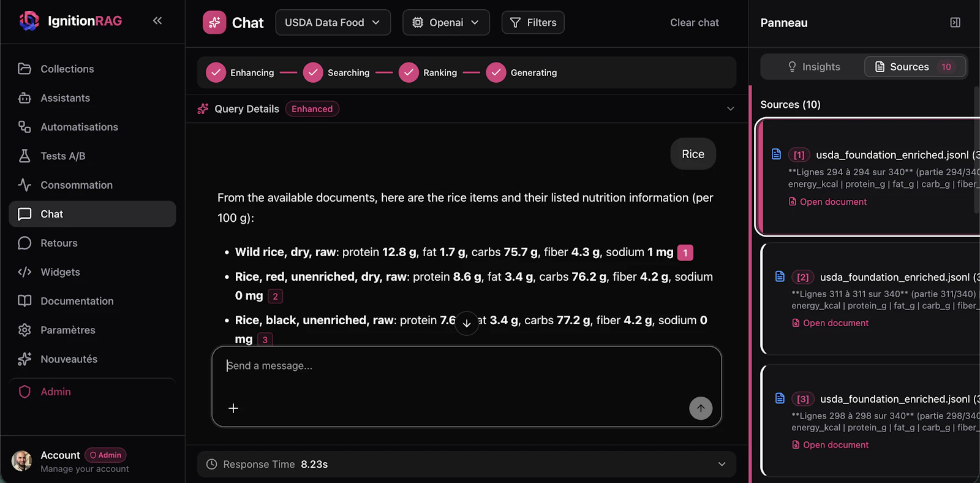
Task: Open citation 1 after Wild rice
Action: point(685,253)
